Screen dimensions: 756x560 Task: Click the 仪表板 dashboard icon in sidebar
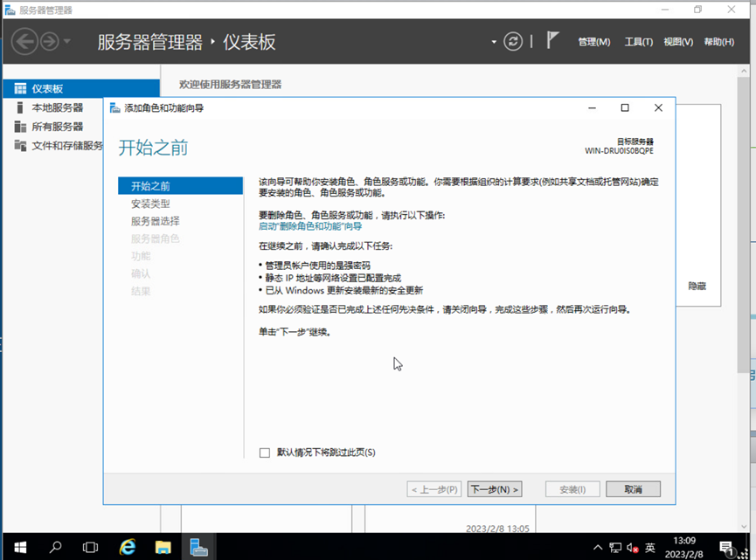point(20,88)
